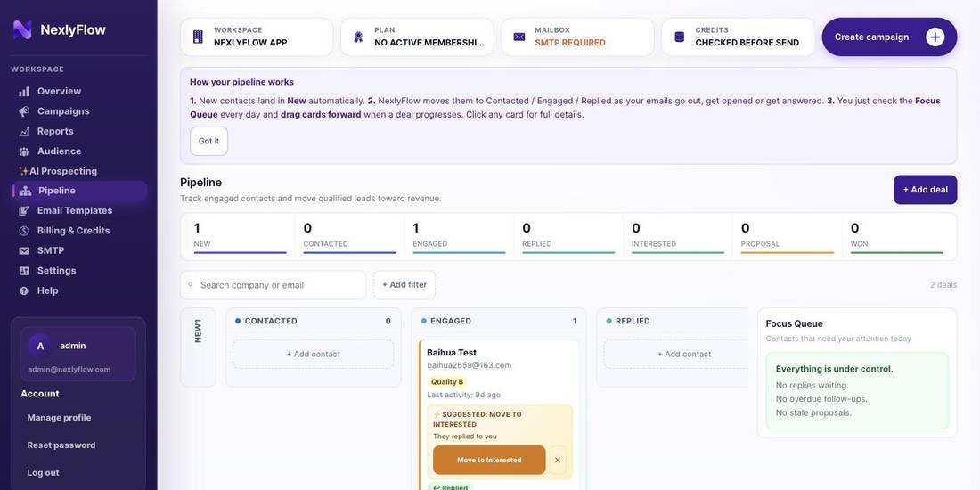Click the Pipeline hierarchy icon

pyautogui.click(x=25, y=191)
